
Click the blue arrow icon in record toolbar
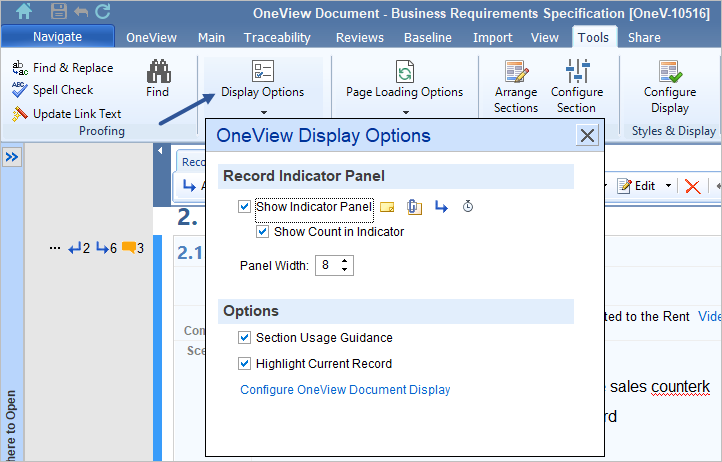click(x=189, y=186)
